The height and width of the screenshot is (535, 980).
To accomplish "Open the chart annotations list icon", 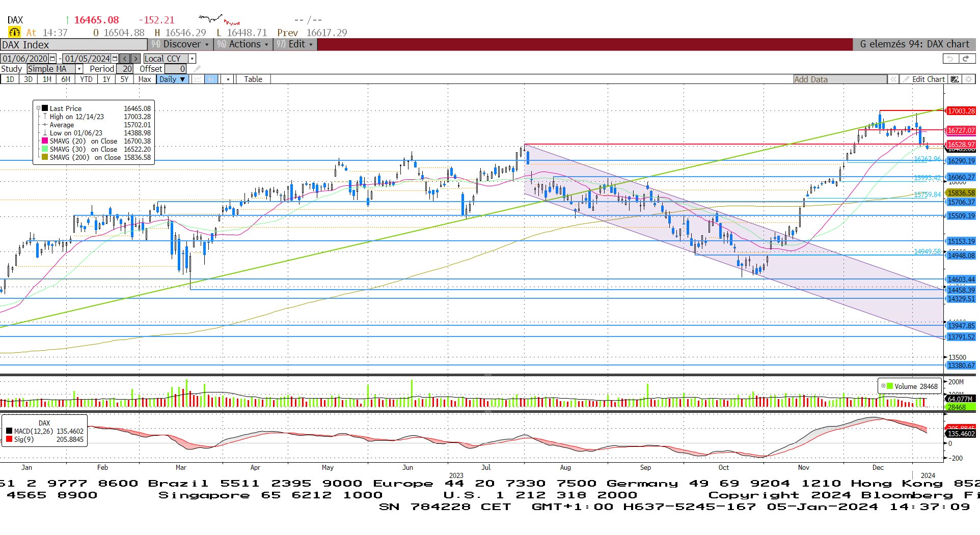I will [x=955, y=79].
